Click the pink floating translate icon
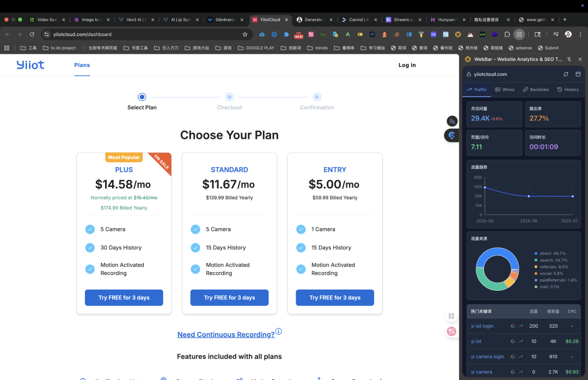588x380 pixels. click(x=451, y=331)
